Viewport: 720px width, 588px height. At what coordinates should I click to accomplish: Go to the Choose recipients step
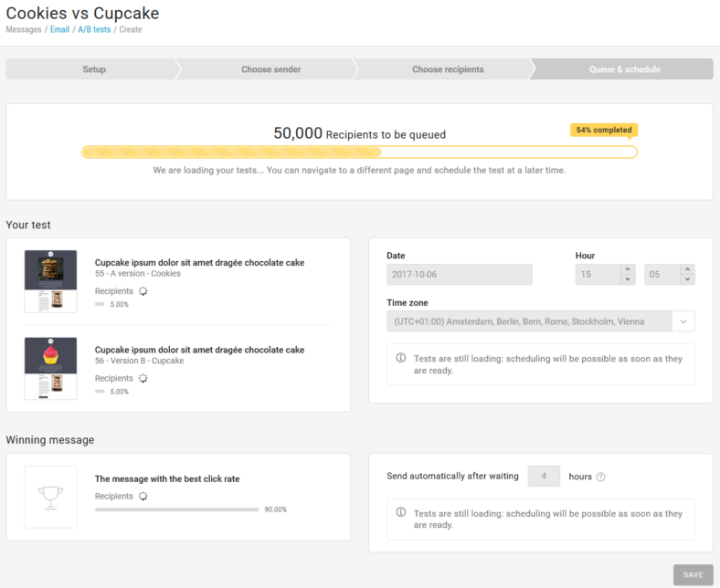448,69
